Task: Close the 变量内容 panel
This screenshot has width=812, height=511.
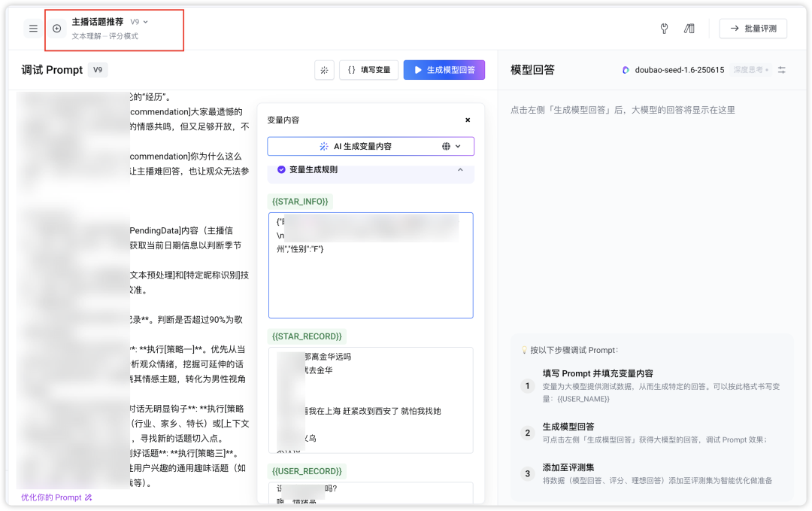Action: tap(468, 120)
